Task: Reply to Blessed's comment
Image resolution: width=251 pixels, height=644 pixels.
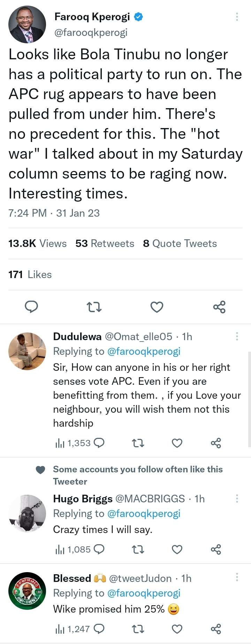Action: coord(99,629)
